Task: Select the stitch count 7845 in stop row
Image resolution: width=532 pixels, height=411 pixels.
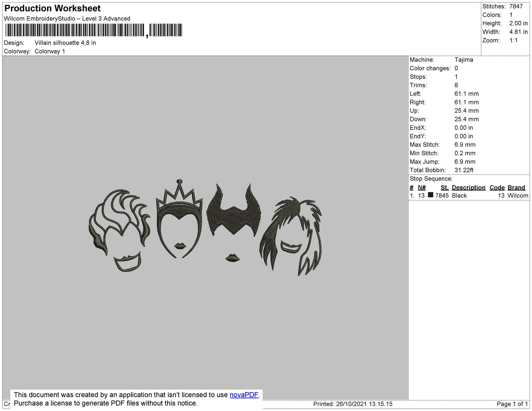Action: (x=442, y=195)
